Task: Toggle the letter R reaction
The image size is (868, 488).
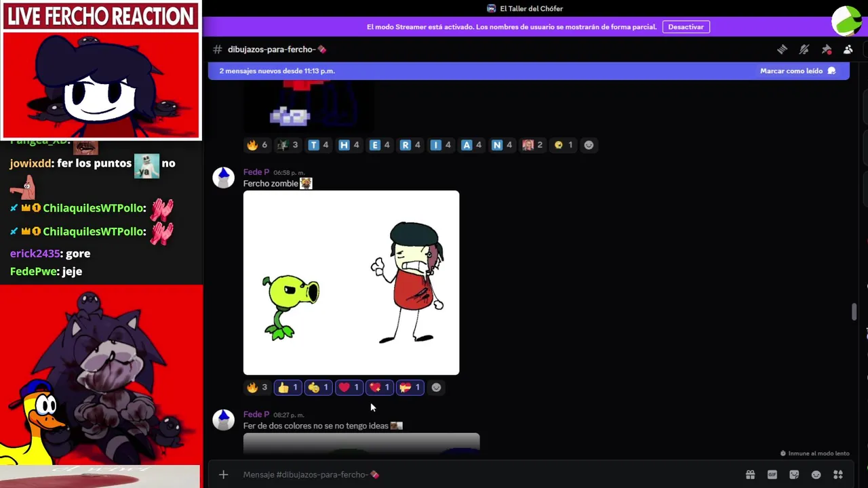Action: point(410,145)
